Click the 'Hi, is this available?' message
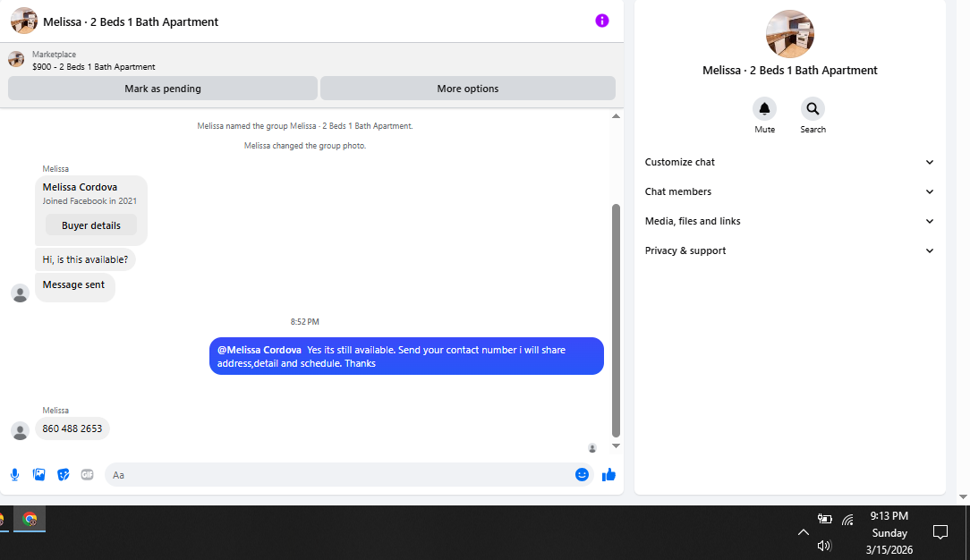Image resolution: width=970 pixels, height=560 pixels. click(85, 259)
